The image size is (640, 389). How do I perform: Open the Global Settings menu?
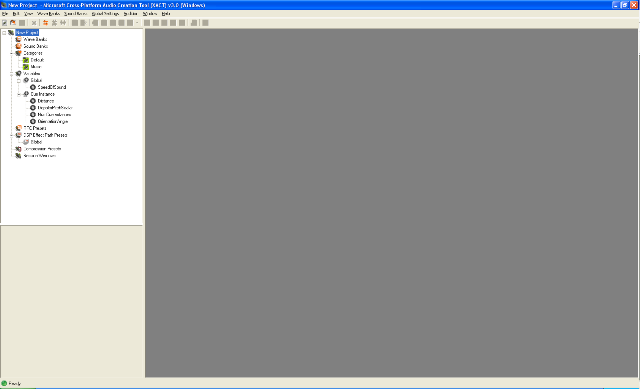click(x=105, y=14)
